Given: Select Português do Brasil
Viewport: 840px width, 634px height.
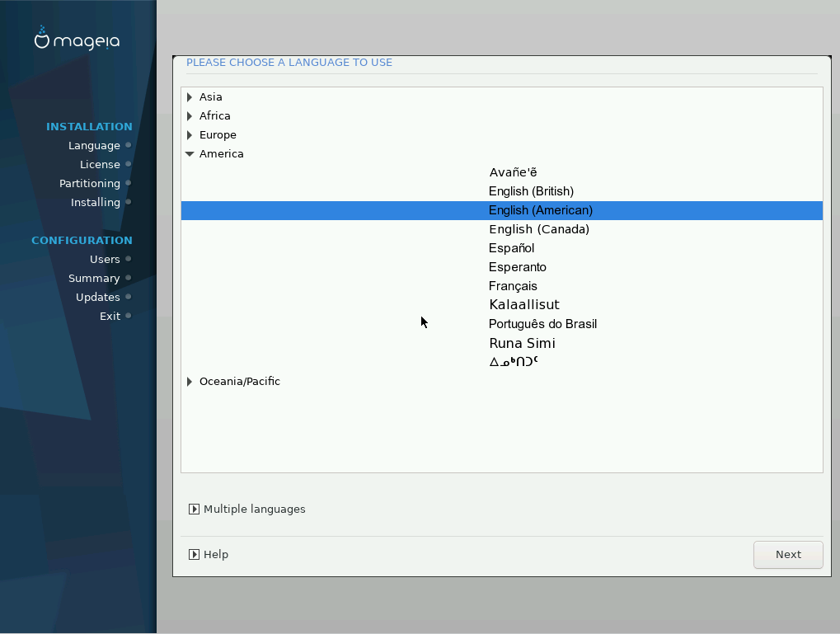Looking at the screenshot, I should pos(542,324).
